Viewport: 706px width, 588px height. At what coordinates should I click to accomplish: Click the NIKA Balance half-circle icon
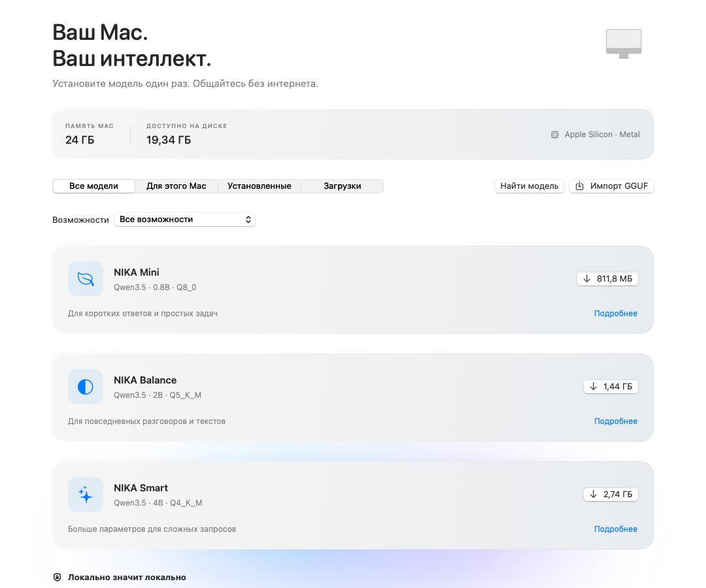click(x=86, y=387)
